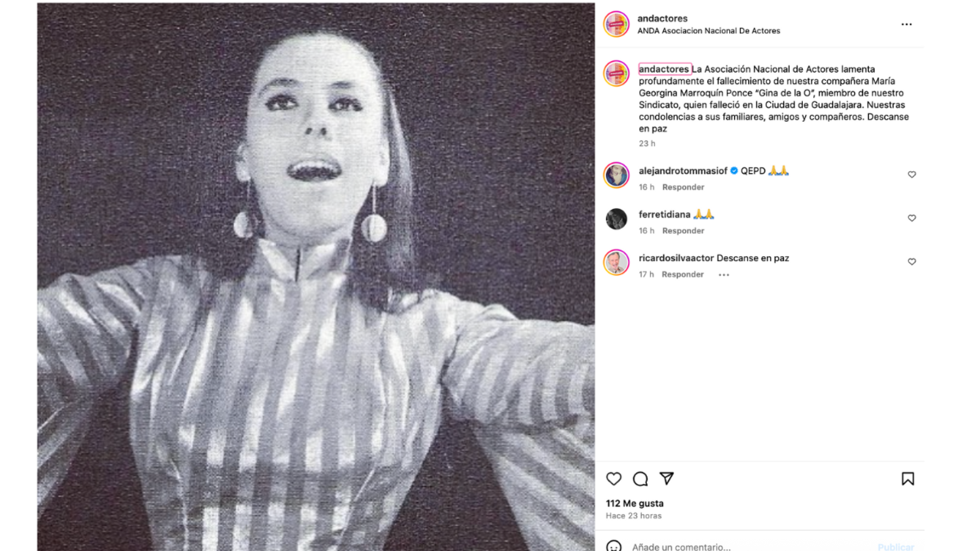The image size is (980, 551).
Task: Like the post with the heart icon
Action: [614, 479]
